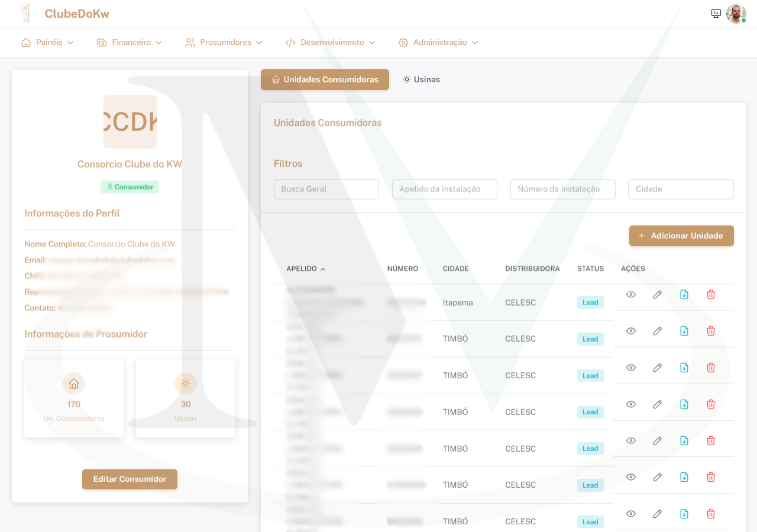The width and height of the screenshot is (757, 532).
Task: Edit the Itapema unit with pencil icon
Action: point(657,294)
